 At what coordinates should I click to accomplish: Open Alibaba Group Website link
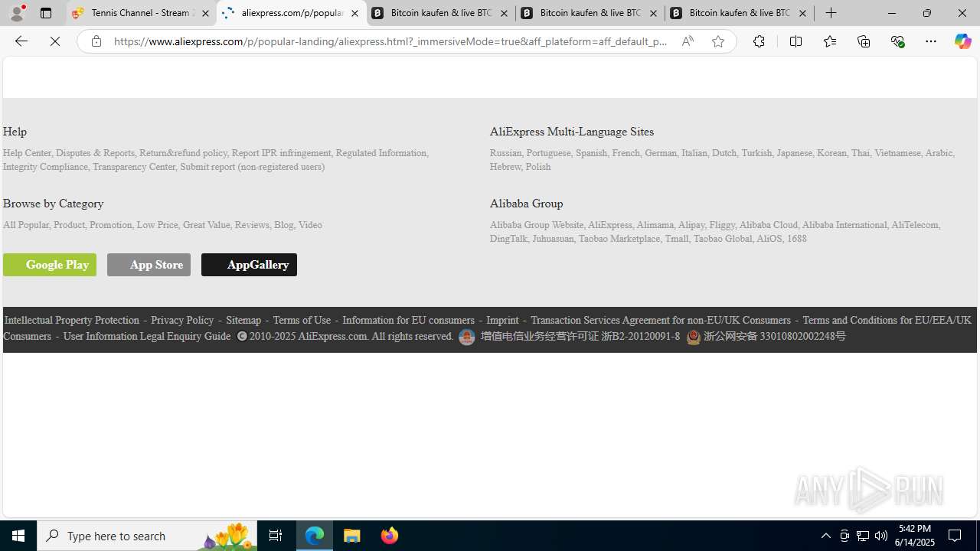(536, 225)
